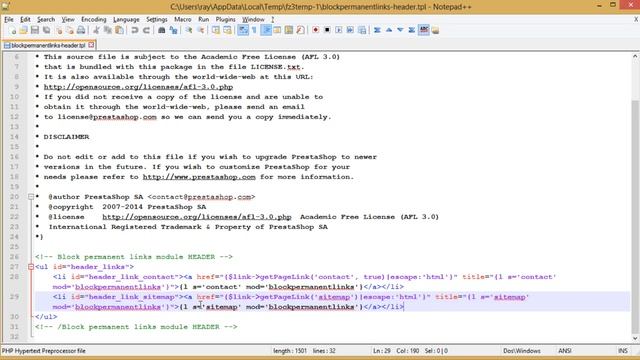This screenshot has width=640, height=360.
Task: Open the Settings menu
Action: [157, 19]
